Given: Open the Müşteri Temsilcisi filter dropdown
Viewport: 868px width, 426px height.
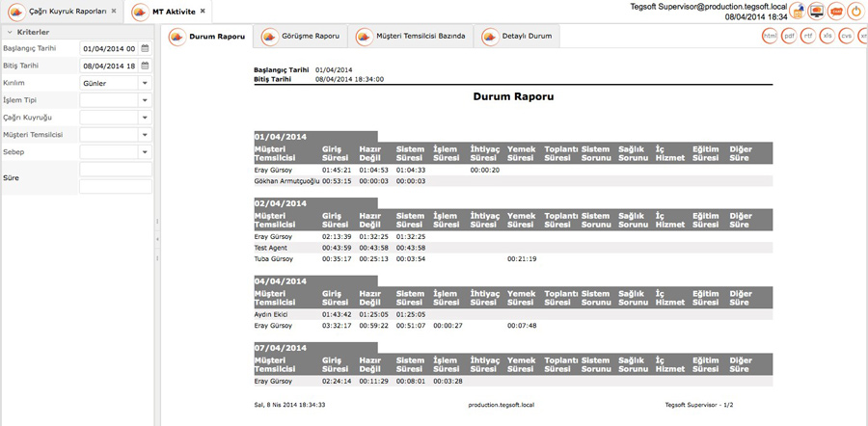Looking at the screenshot, I should pos(145,134).
